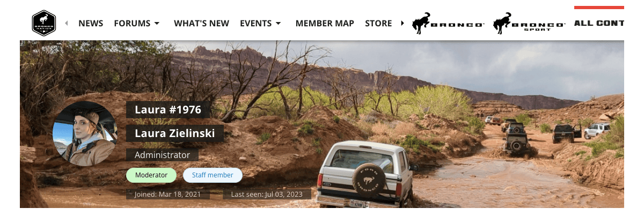Expand the Forums dropdown arrow
Viewport: 644px width, 215px height.
click(x=157, y=24)
